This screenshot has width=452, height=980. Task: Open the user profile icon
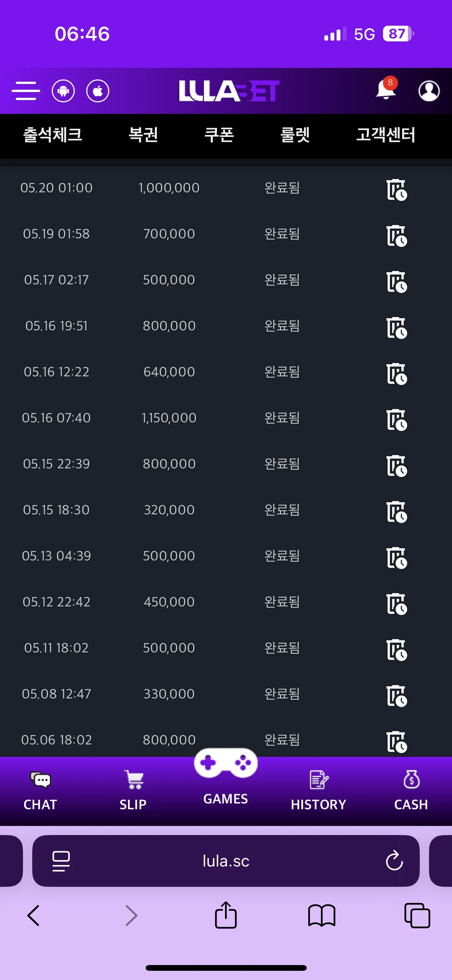point(429,91)
